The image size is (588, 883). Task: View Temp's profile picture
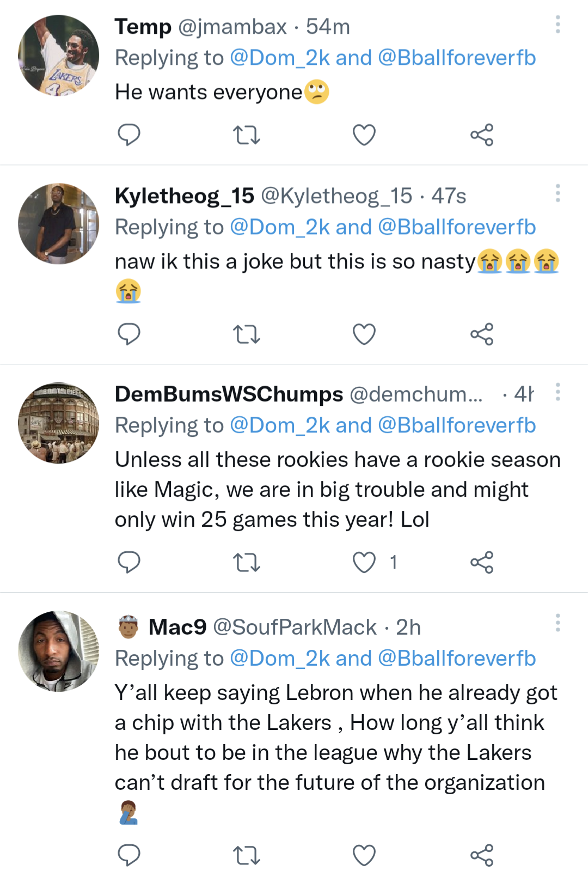pyautogui.click(x=59, y=56)
